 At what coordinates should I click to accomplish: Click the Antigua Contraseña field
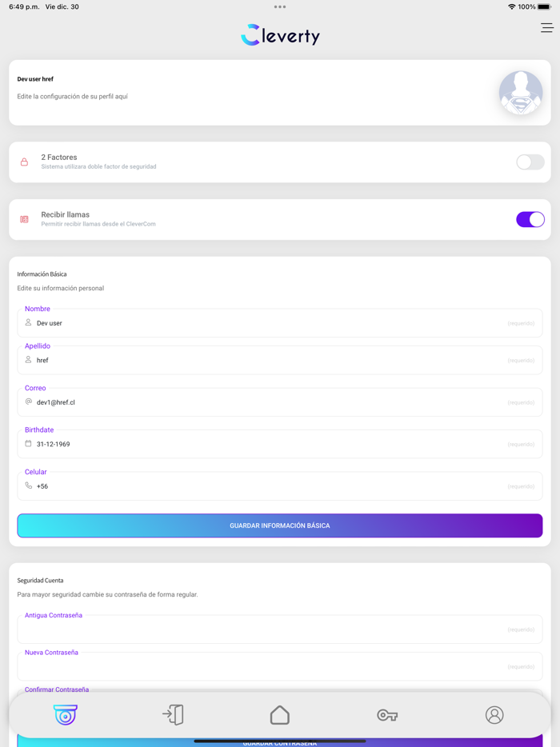point(272,629)
